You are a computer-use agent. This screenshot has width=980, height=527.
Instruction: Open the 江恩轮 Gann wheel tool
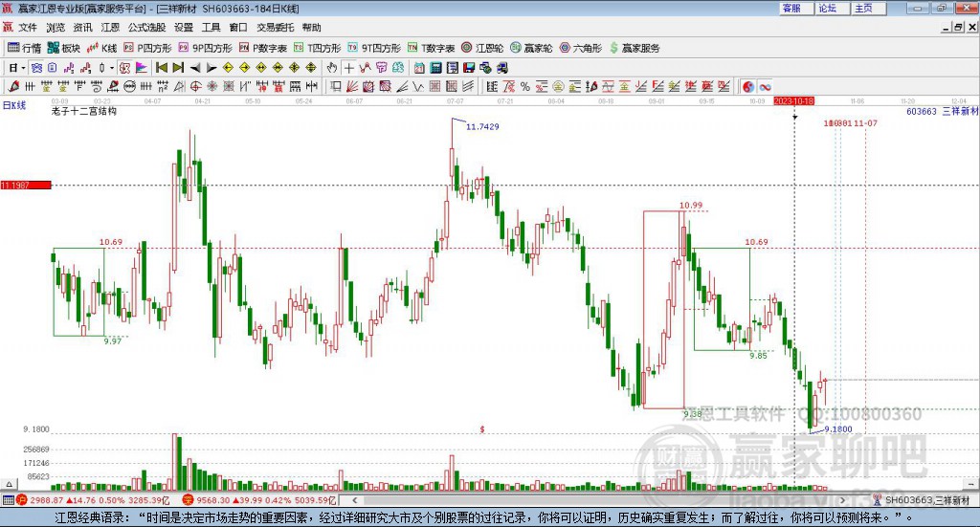482,48
